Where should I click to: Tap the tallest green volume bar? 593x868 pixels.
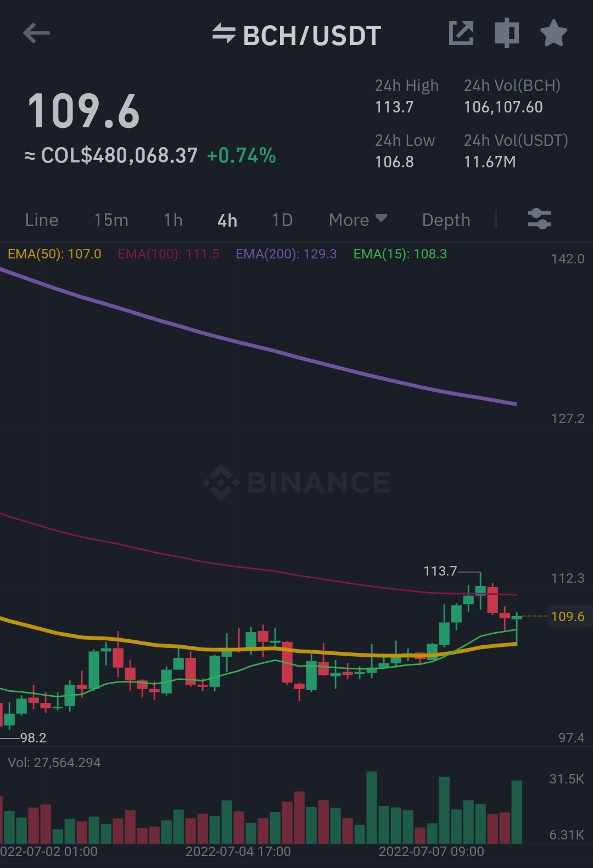coord(372,808)
